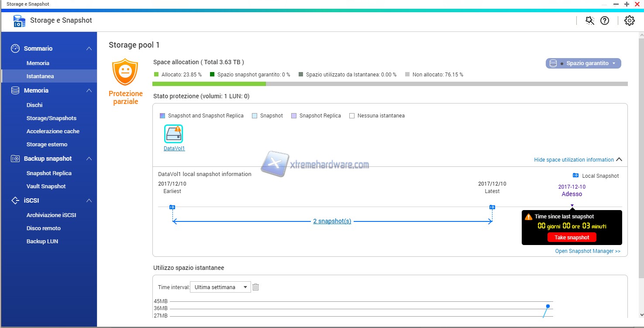The width and height of the screenshot is (644, 328).
Task: Open the Spazio garantito dropdown
Action: point(583,63)
